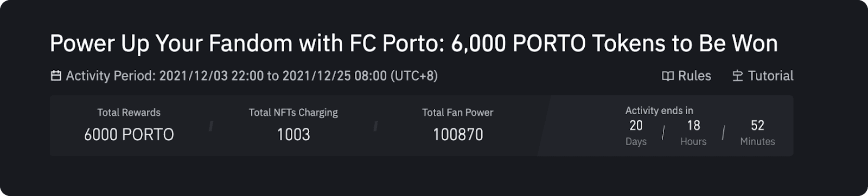Select the 1003 NFTs charging value

point(293,134)
